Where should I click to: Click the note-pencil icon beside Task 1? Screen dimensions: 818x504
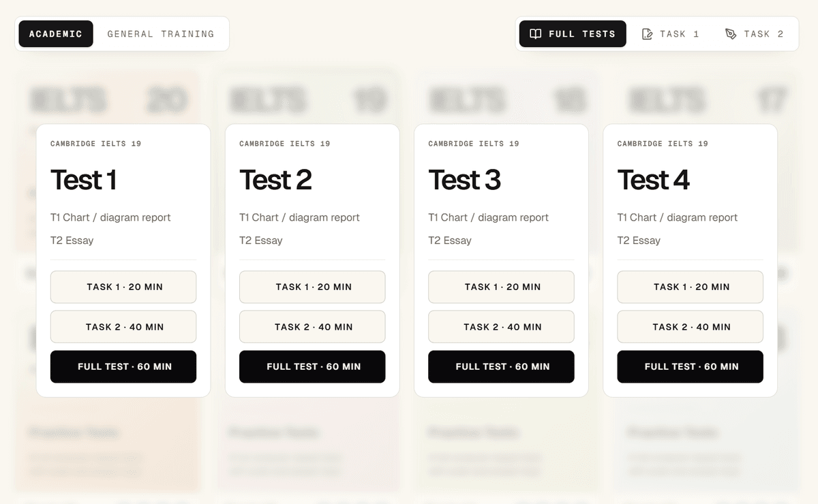648,34
